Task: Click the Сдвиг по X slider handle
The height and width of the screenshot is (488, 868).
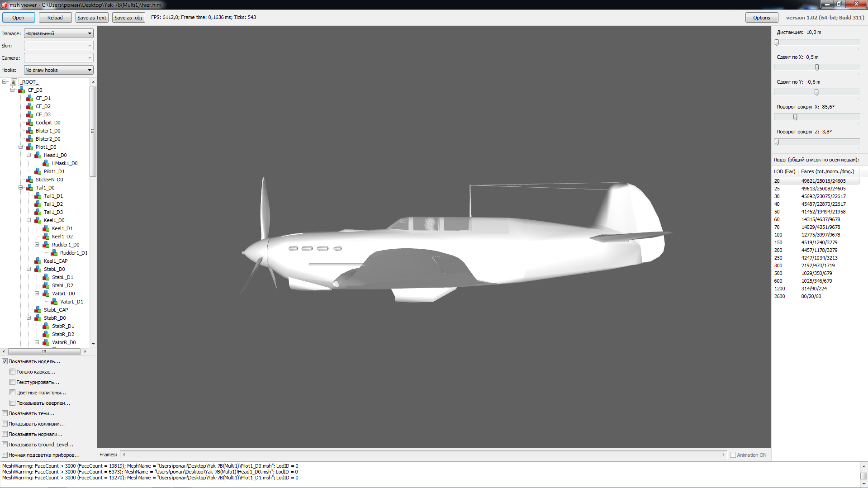Action: (x=817, y=67)
